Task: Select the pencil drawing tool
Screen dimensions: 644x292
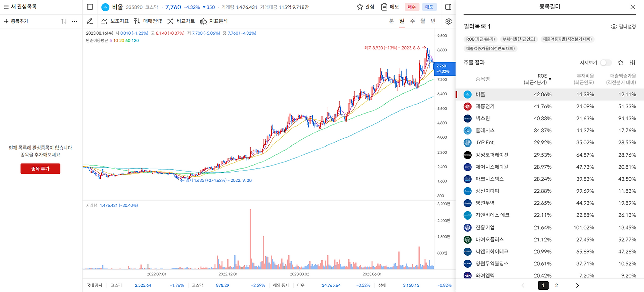Action: (x=90, y=21)
